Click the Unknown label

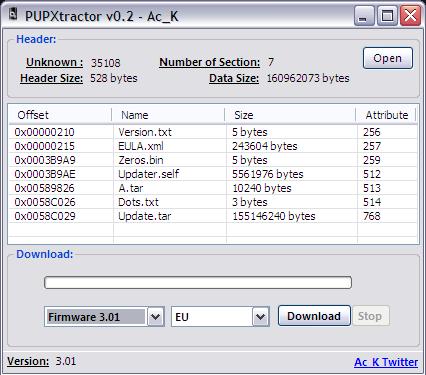click(x=55, y=62)
